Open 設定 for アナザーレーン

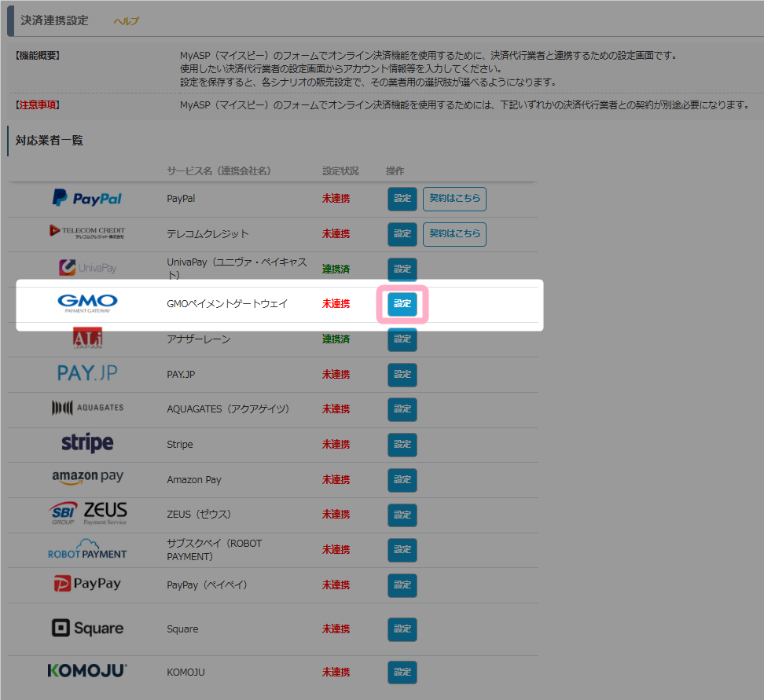[402, 339]
